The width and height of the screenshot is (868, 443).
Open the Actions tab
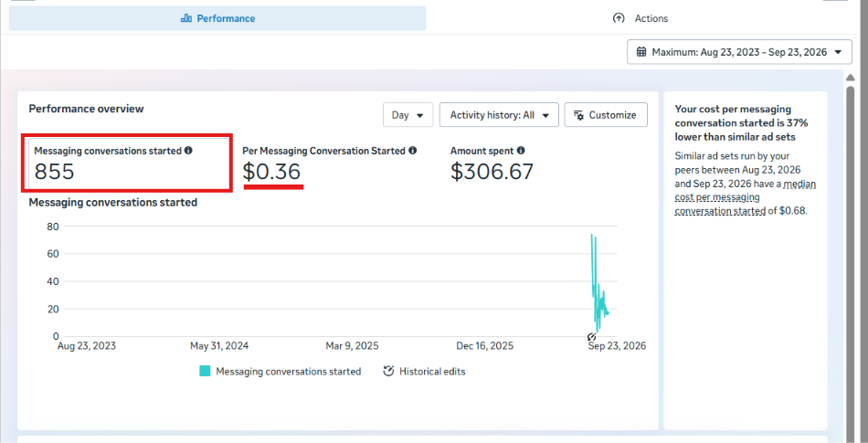640,18
